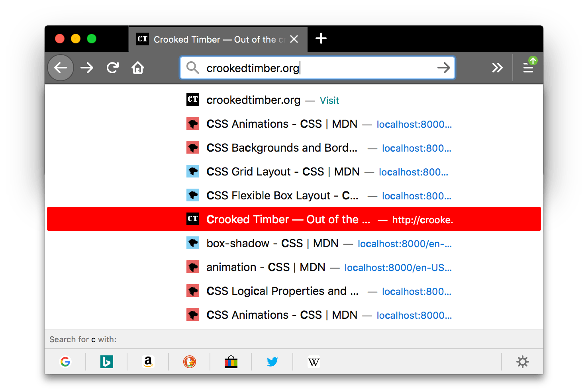This screenshot has height=390, width=588.
Task: Close the Crooked Timber tab
Action: pyautogui.click(x=294, y=39)
